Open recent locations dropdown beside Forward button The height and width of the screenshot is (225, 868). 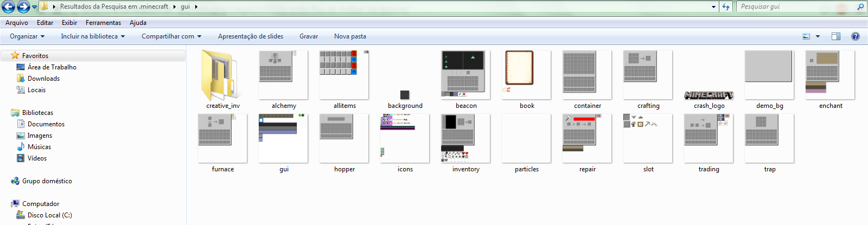click(x=34, y=7)
